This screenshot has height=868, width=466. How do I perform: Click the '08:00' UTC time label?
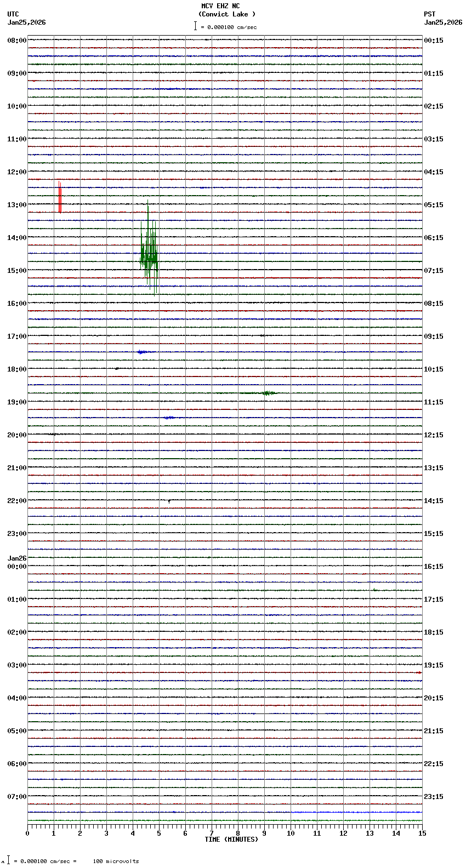point(17,41)
